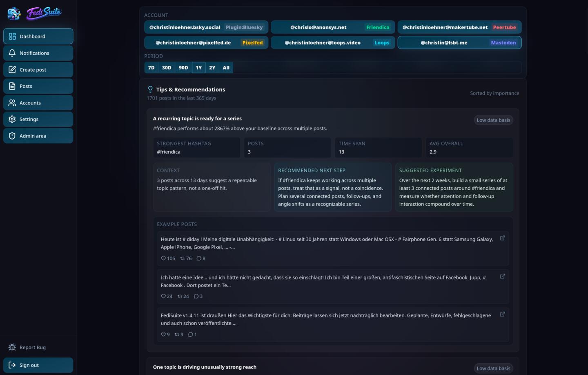Click the POSTS stat cell showing 3

click(287, 148)
